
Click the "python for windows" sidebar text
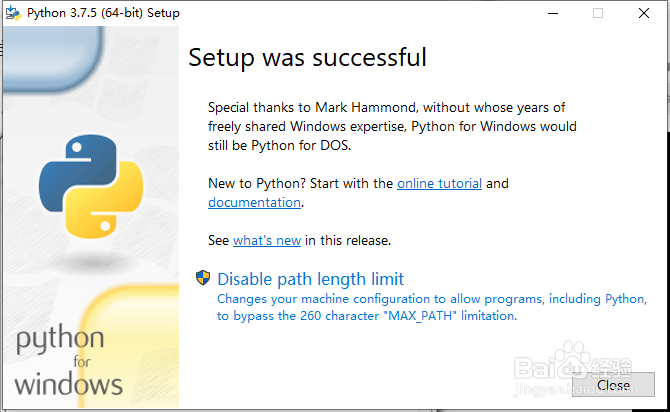pyautogui.click(x=68, y=360)
